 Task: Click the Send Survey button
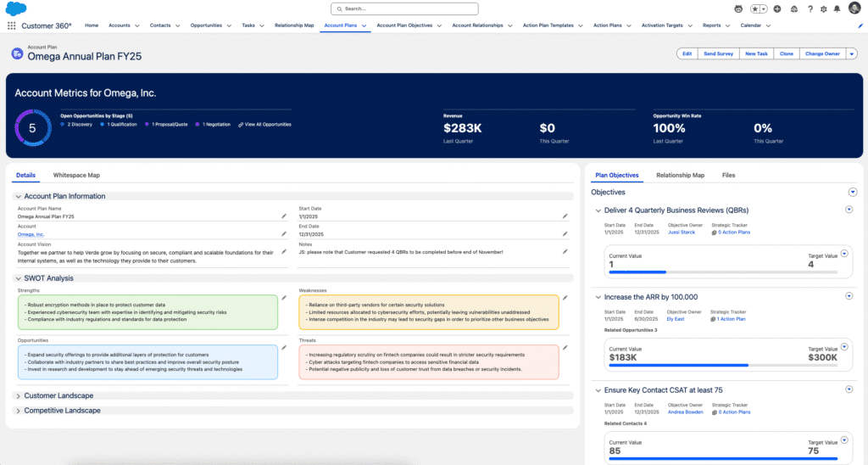click(x=718, y=53)
